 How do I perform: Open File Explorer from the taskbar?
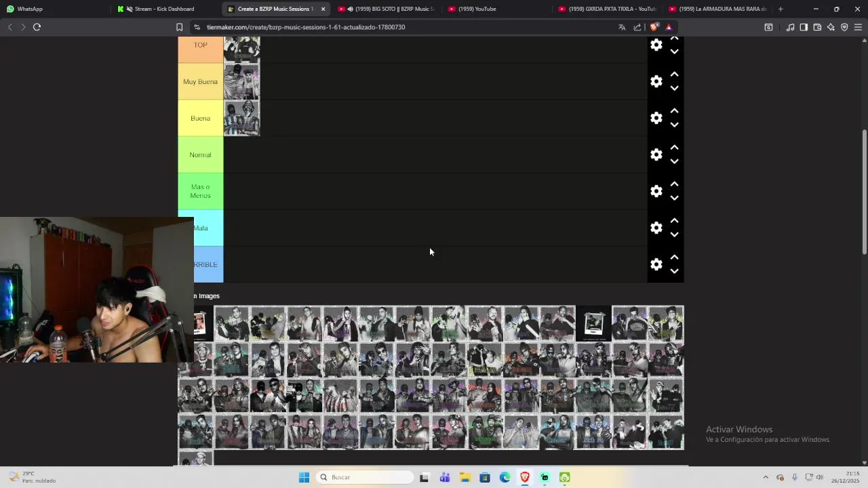coord(465,477)
